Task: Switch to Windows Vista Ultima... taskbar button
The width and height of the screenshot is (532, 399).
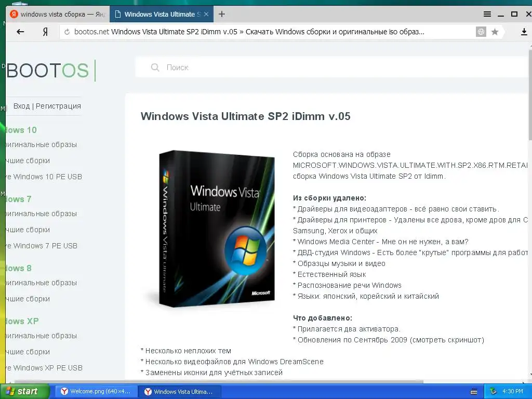Action: point(180,392)
